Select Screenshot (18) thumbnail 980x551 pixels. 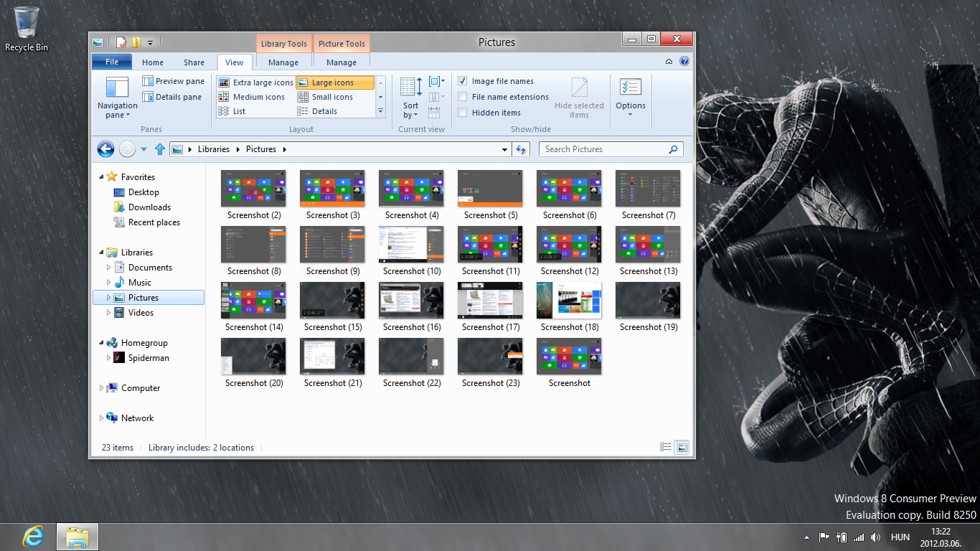(570, 307)
